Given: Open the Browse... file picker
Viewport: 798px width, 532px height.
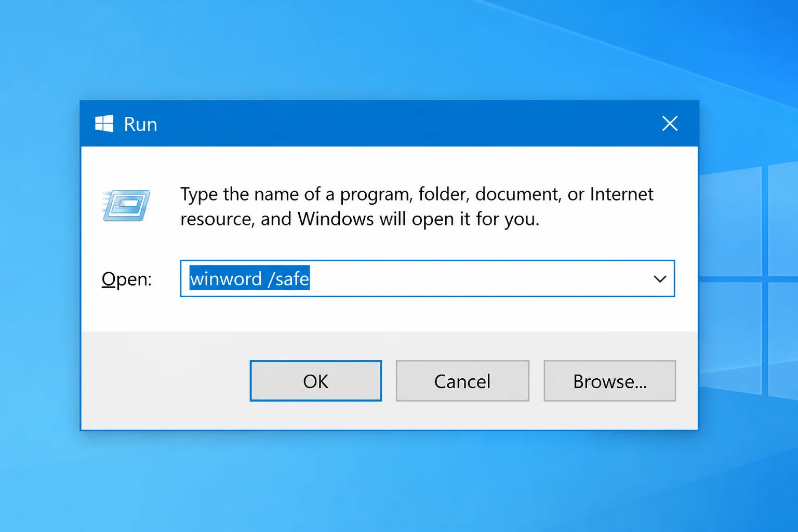Looking at the screenshot, I should tap(609, 381).
